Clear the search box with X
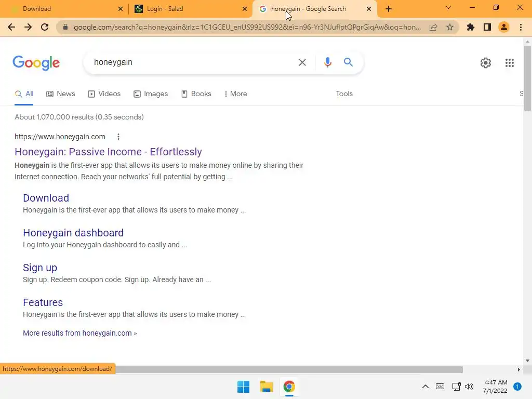 coord(302,62)
